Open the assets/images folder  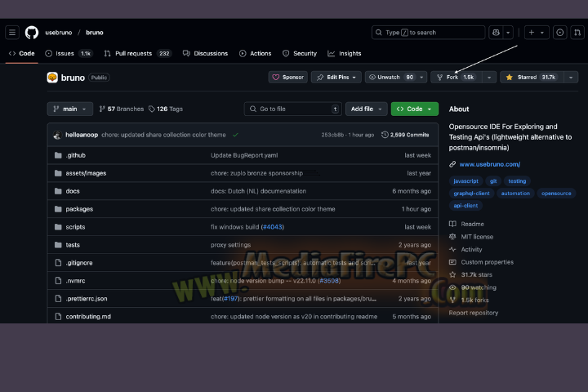click(x=86, y=173)
